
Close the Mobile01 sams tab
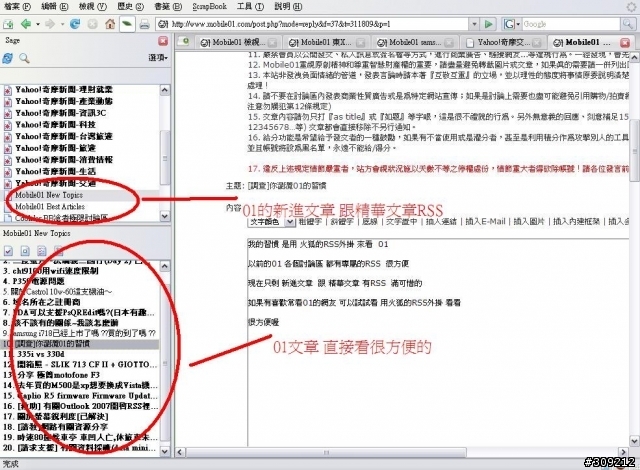pyautogui.click(x=449, y=42)
